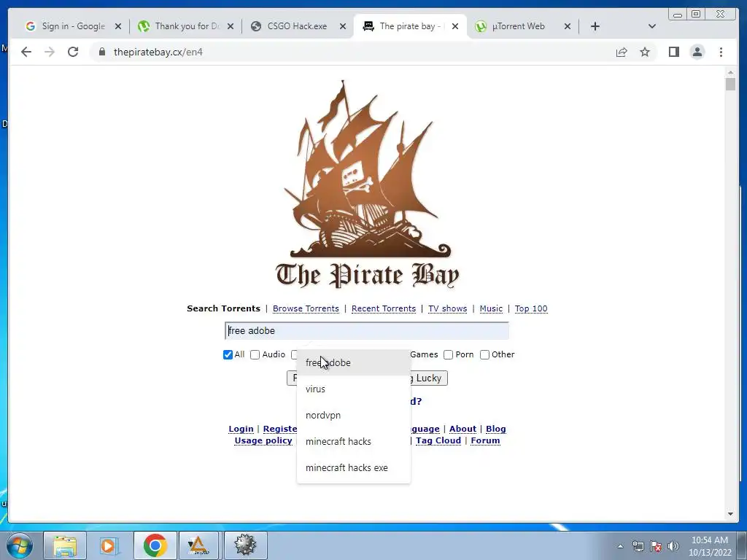Open the Chrome profile avatar
The height and width of the screenshot is (560, 747).
tap(697, 52)
